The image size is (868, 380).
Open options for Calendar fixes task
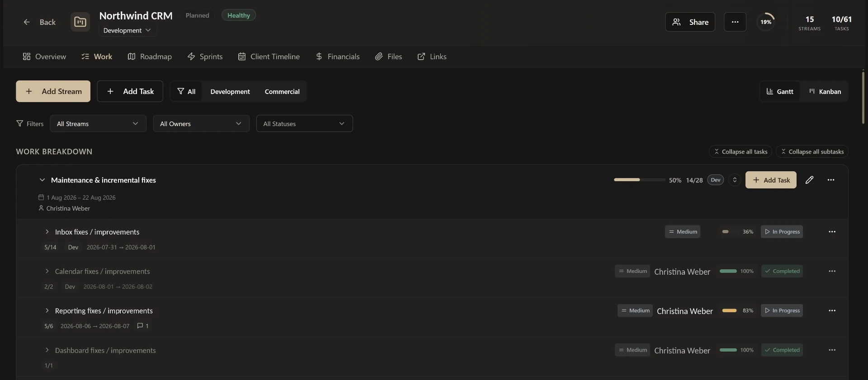click(x=832, y=271)
